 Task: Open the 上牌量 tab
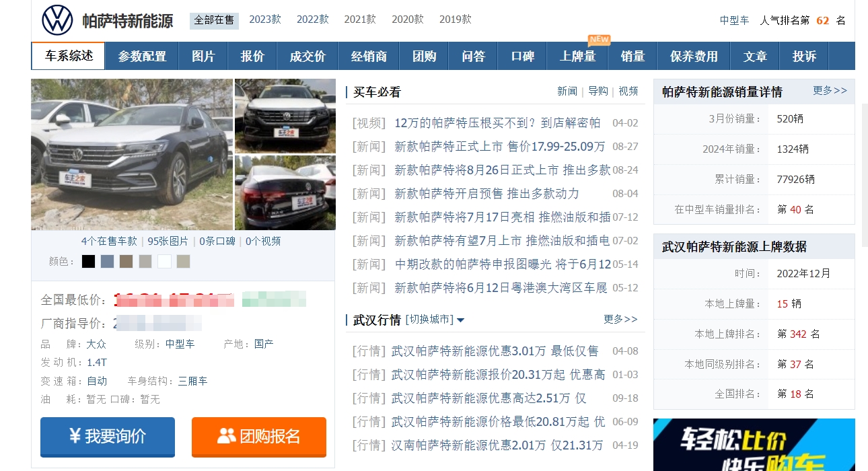click(x=577, y=57)
